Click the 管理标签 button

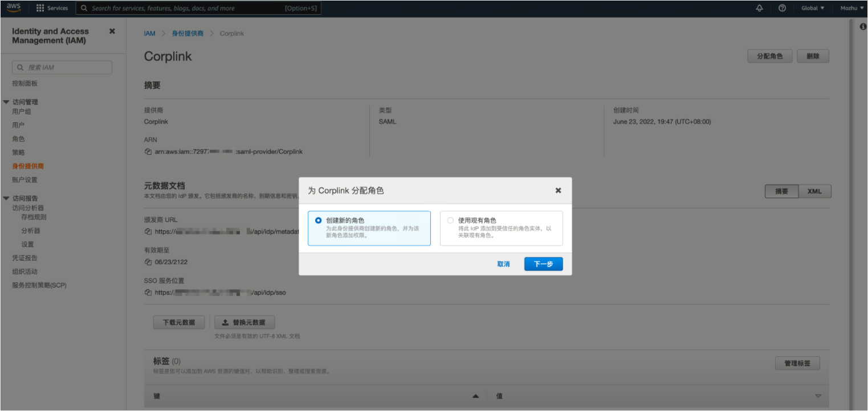tap(797, 363)
